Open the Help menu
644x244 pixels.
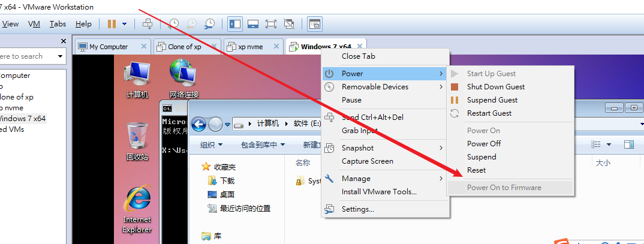(84, 24)
